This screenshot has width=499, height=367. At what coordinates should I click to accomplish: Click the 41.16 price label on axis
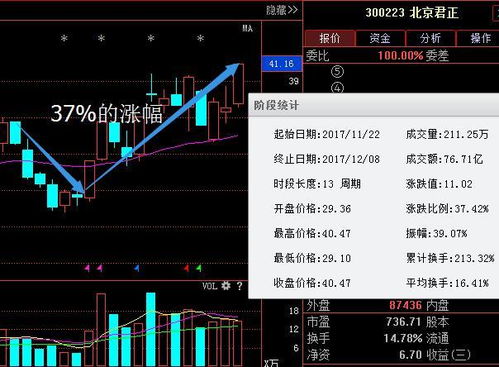point(282,64)
